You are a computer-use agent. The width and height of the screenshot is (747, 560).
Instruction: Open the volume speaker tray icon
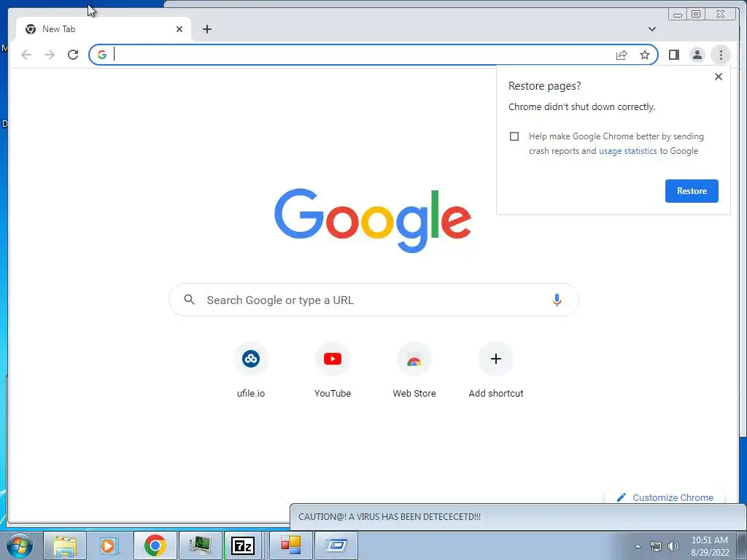point(673,546)
